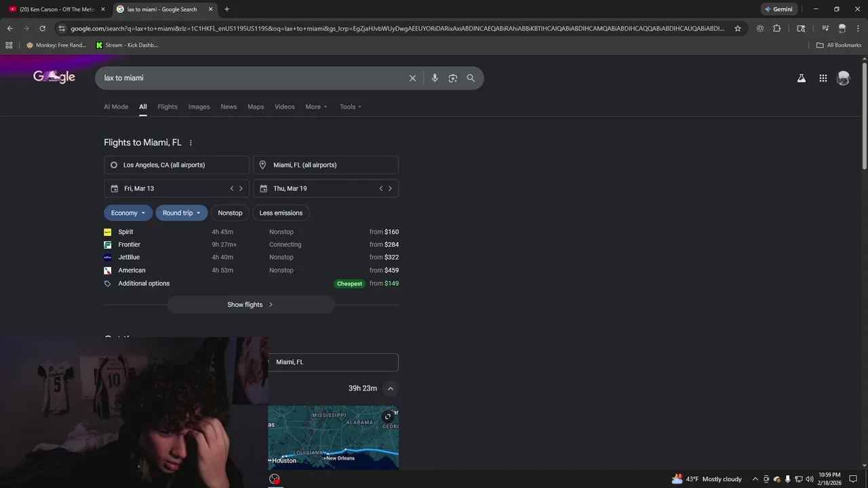Switch to the News search tab
Viewport: 868px width, 488px height.
click(x=229, y=107)
